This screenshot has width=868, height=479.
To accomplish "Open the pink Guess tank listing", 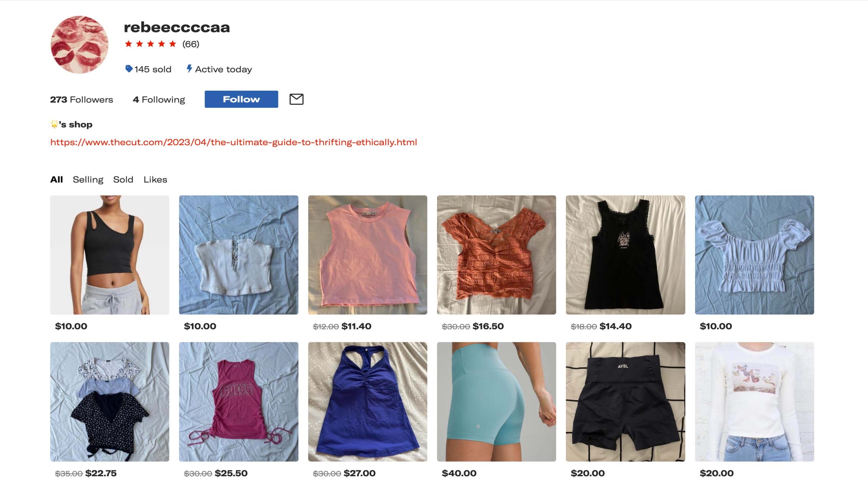I will tap(239, 402).
